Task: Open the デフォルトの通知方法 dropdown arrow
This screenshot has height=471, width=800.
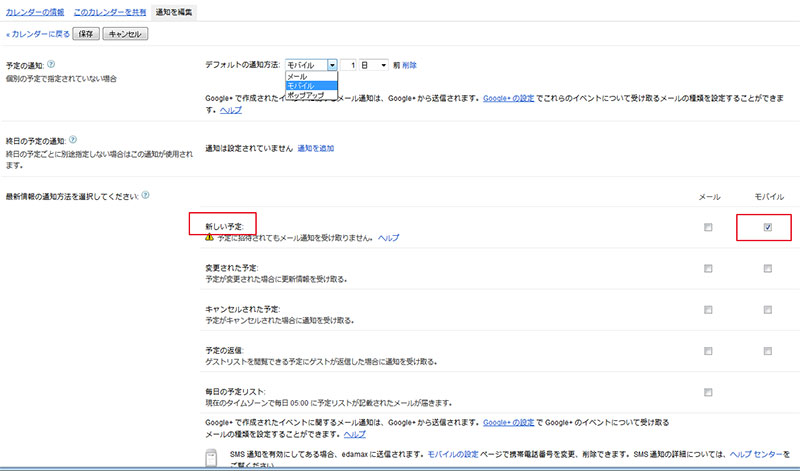Action: click(332, 65)
